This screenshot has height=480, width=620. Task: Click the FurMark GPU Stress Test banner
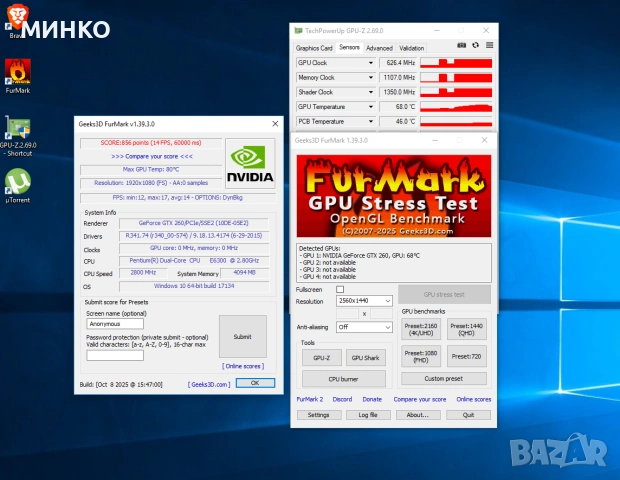point(394,196)
